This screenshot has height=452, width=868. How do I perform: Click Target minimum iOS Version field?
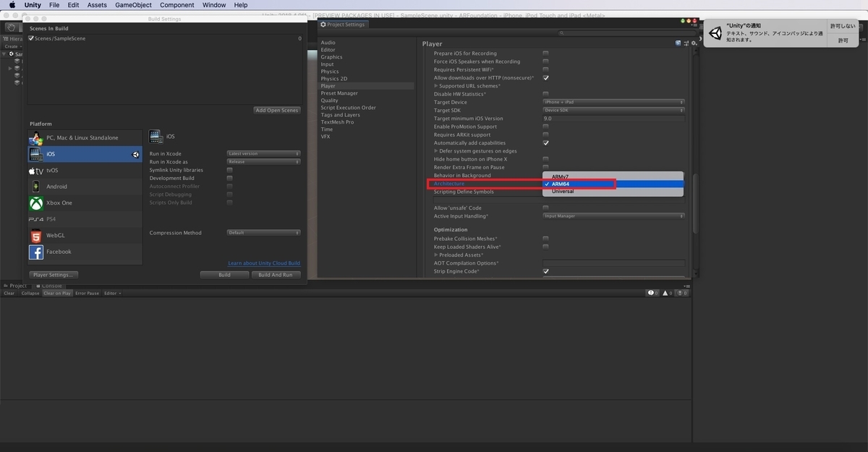coord(613,119)
